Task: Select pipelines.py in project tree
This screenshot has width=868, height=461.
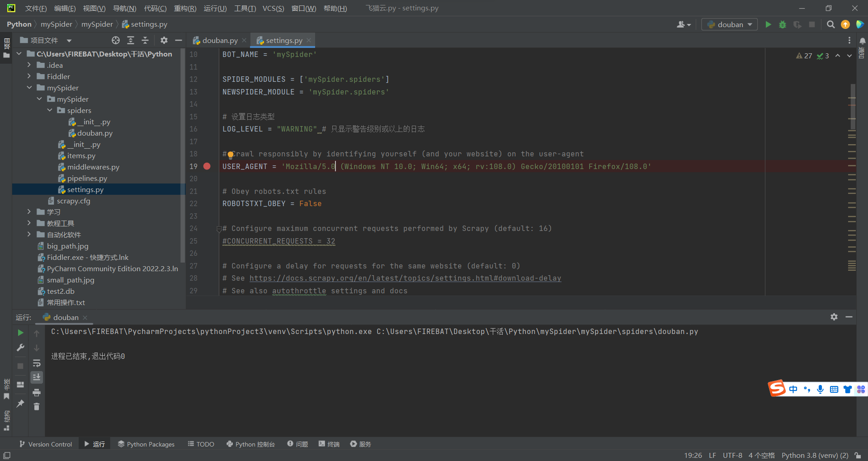Action: tap(83, 178)
